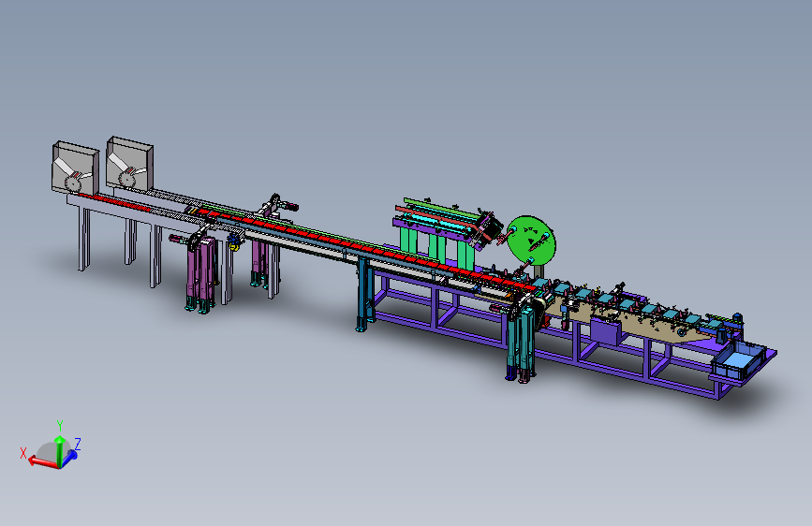Select the second gray feed hopper
The width and height of the screenshot is (812, 526).
point(129,163)
